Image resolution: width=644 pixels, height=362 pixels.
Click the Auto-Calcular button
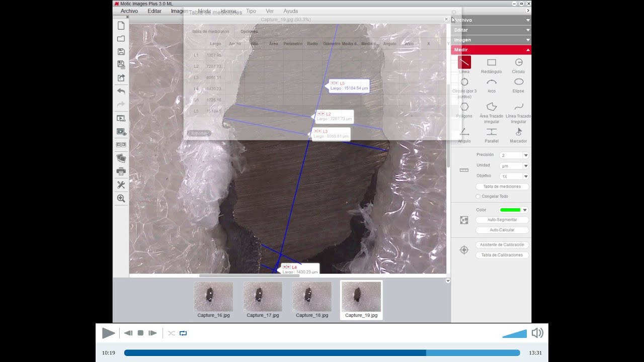[502, 230]
